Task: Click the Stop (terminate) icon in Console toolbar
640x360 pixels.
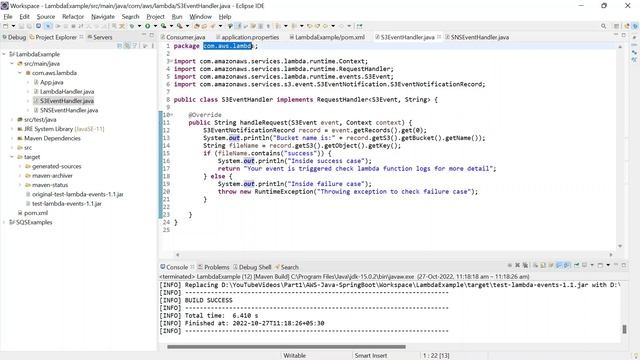Action: tap(509, 265)
